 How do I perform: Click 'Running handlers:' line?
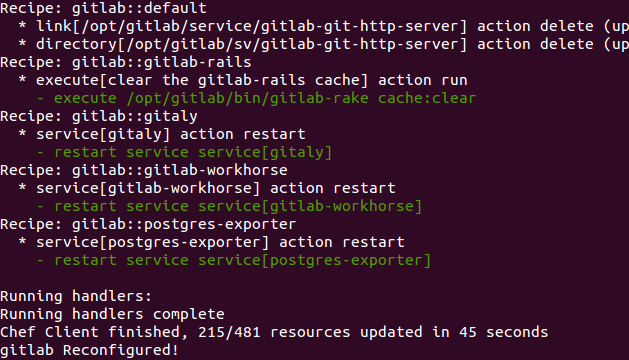76,296
